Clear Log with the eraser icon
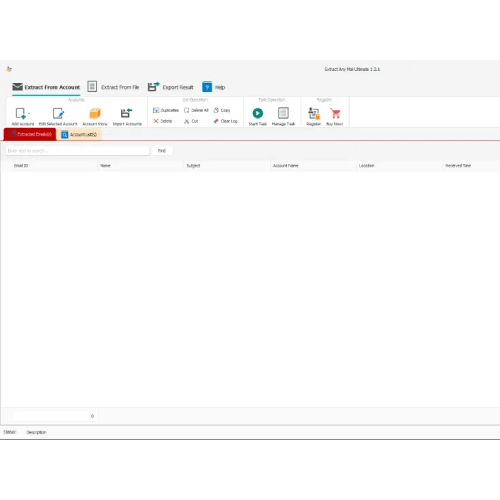 coord(226,121)
